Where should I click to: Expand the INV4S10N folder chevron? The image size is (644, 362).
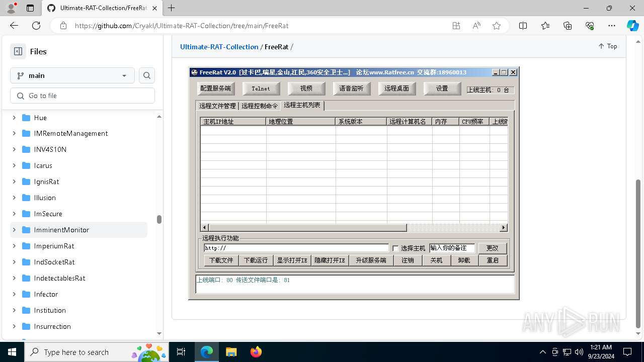[14, 149]
